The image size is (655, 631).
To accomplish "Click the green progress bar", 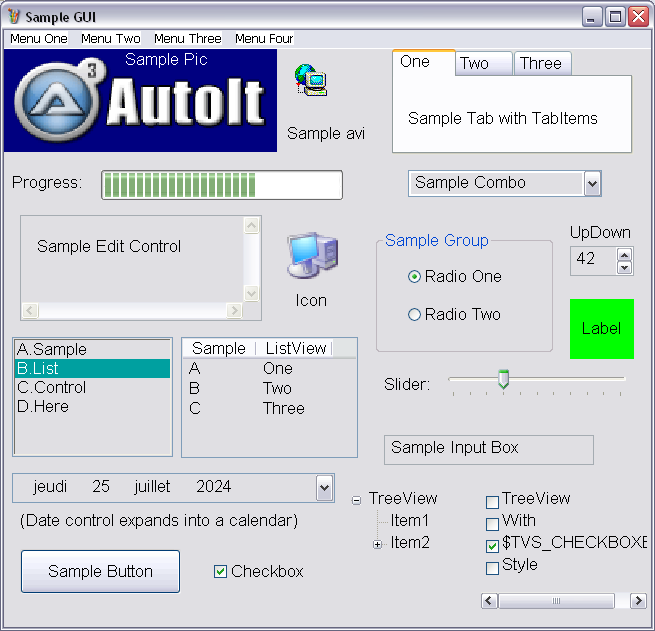I will point(222,185).
